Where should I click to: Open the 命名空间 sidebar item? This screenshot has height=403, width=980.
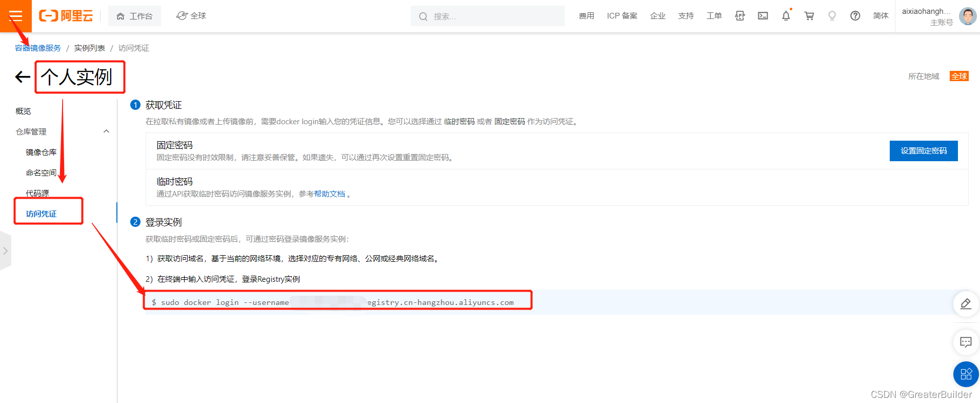tap(41, 172)
